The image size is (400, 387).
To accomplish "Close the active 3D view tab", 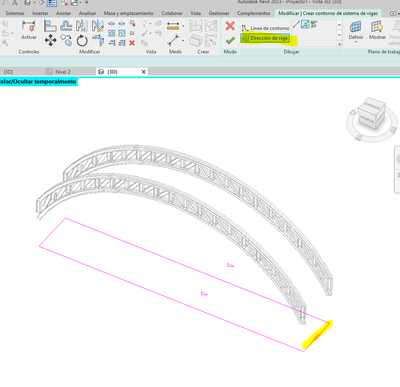I will coord(144,72).
